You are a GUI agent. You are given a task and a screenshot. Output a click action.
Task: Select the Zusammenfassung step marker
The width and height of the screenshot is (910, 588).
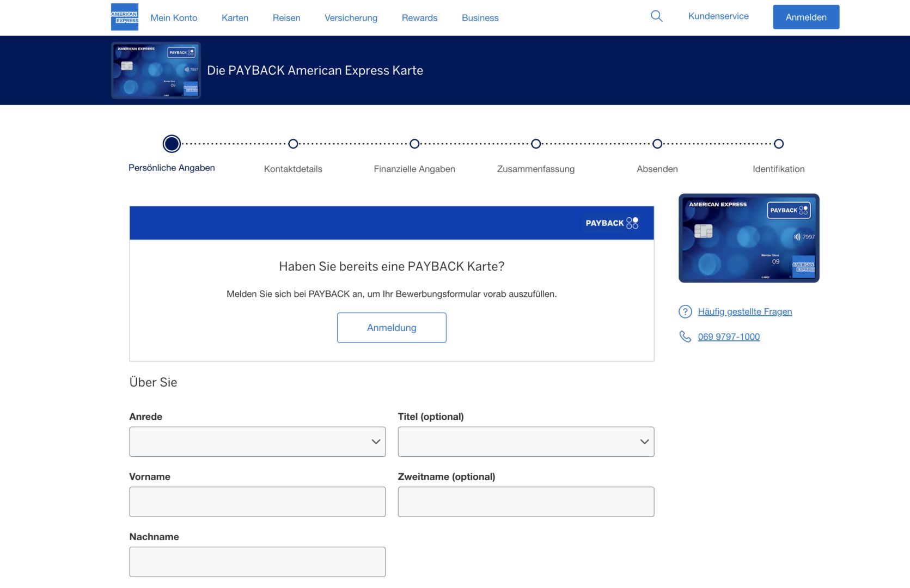coord(536,144)
